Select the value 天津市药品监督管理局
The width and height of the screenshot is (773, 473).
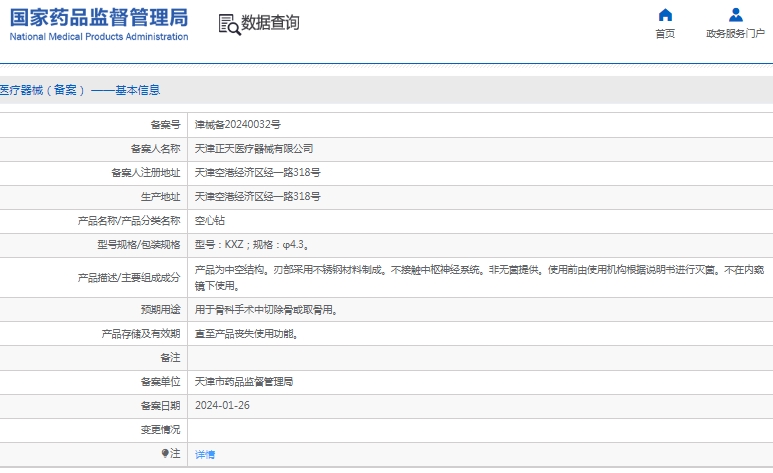click(x=244, y=382)
